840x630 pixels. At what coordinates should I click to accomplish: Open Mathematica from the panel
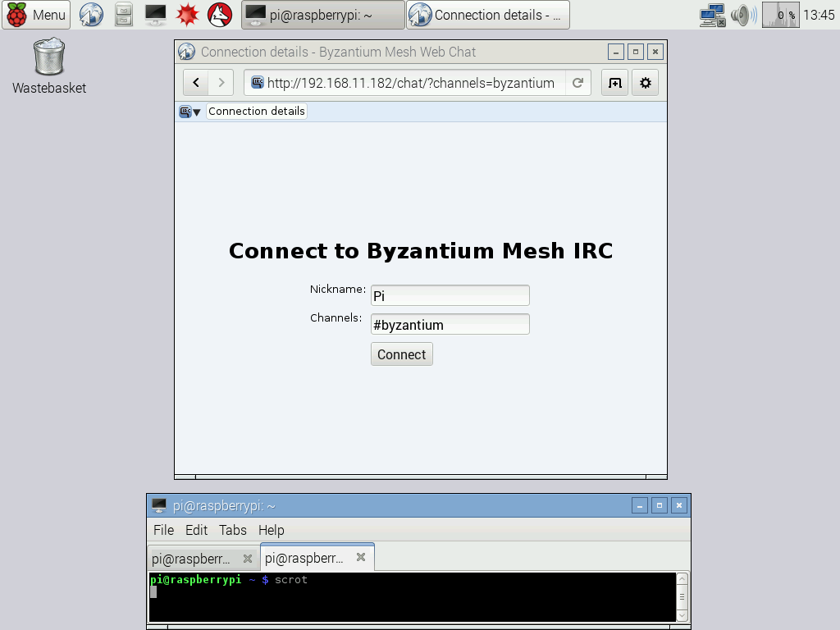click(188, 15)
